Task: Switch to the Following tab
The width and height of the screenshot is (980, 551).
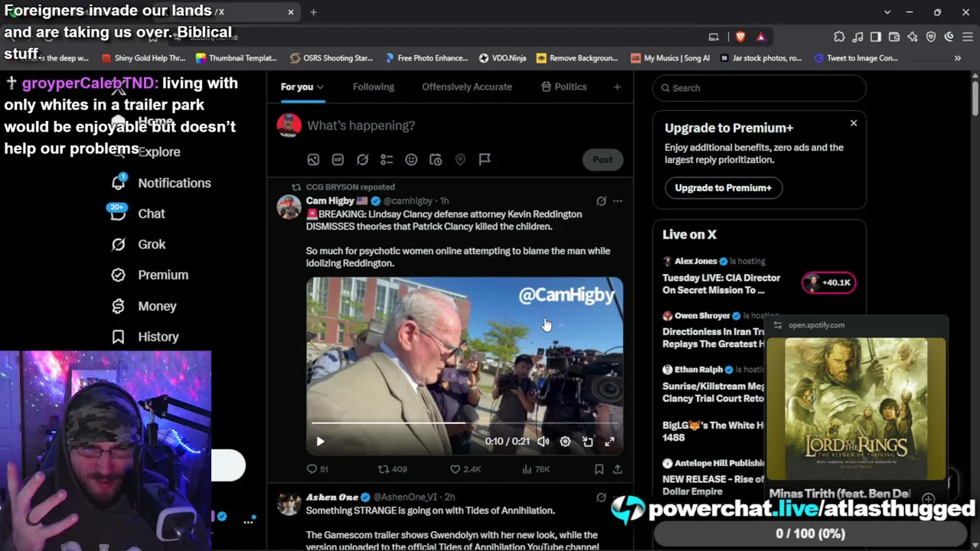Action: (x=374, y=86)
